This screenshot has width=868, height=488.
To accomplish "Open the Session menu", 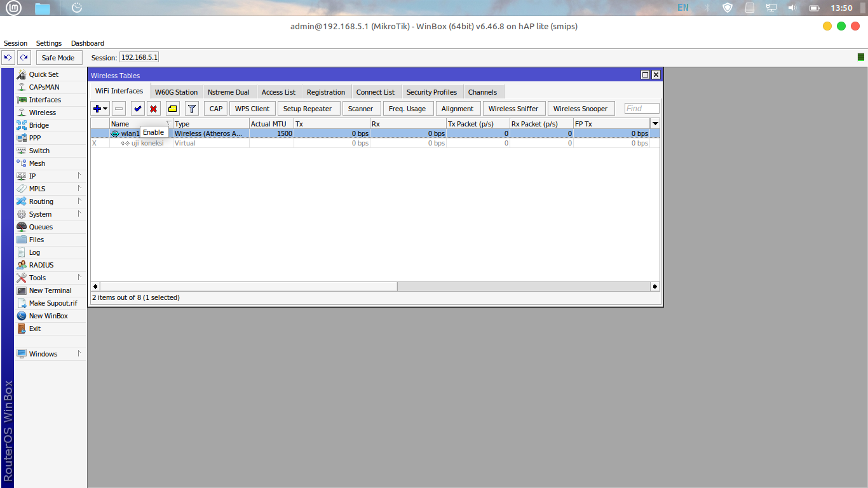I will (x=15, y=43).
